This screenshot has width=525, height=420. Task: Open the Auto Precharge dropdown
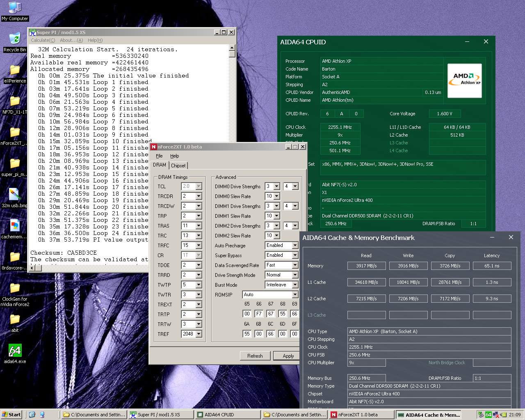pos(294,245)
